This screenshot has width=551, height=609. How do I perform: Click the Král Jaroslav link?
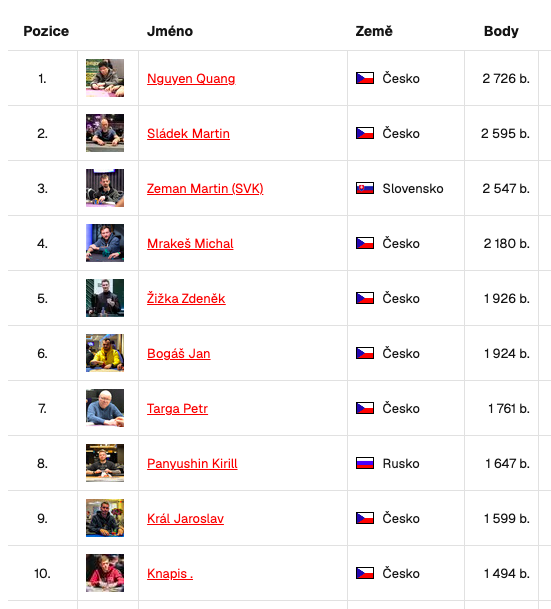click(x=185, y=519)
